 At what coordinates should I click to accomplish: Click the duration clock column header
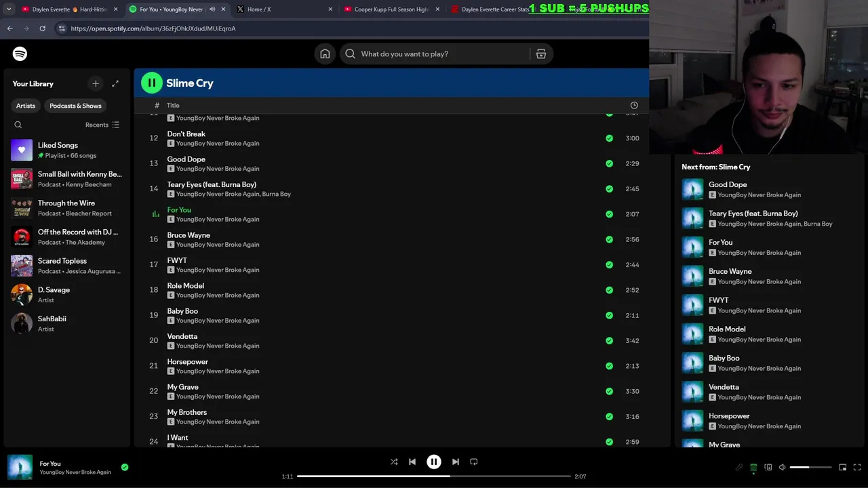pyautogui.click(x=634, y=105)
